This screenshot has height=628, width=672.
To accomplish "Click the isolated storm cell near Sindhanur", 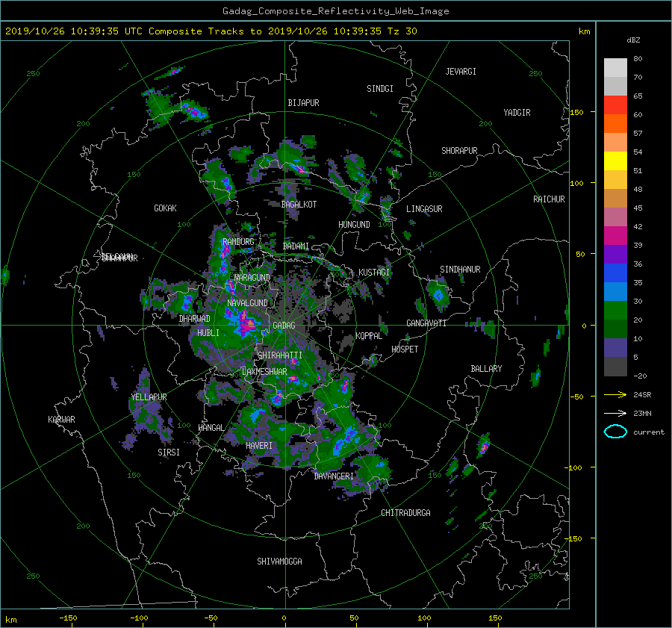I will [x=438, y=293].
